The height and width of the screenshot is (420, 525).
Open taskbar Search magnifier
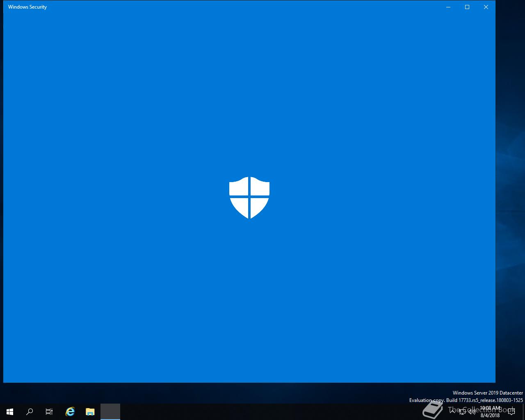[x=30, y=412]
